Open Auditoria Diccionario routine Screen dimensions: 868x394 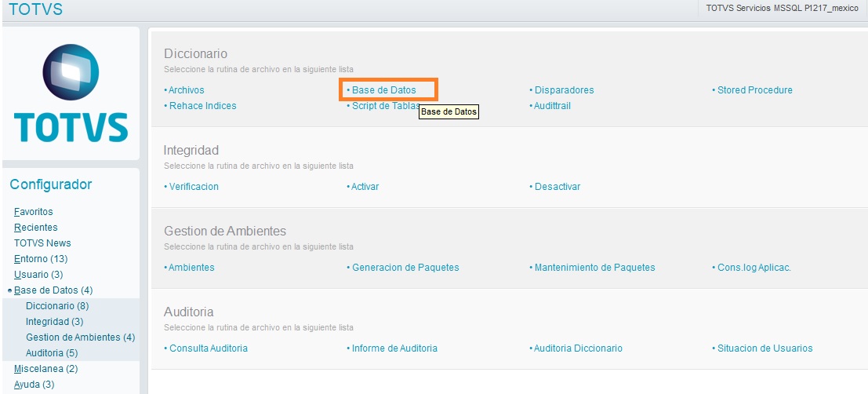tap(578, 348)
